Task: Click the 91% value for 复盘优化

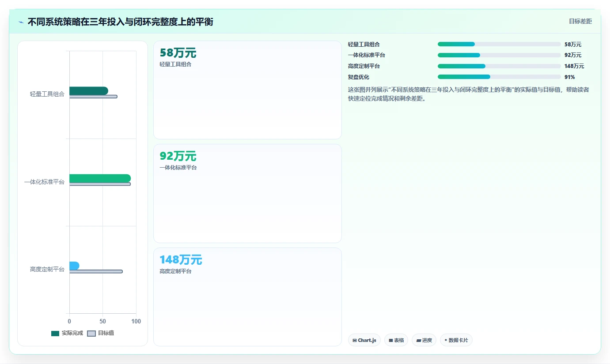Action: click(x=569, y=77)
